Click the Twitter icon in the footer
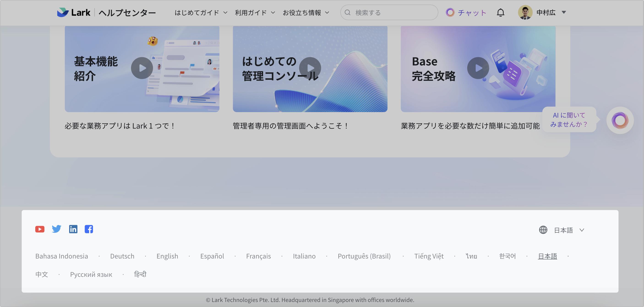Viewport: 644px width, 307px height. point(56,229)
